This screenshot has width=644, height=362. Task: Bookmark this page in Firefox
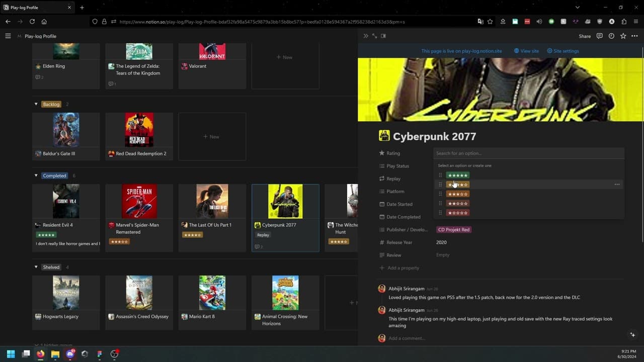490,22
